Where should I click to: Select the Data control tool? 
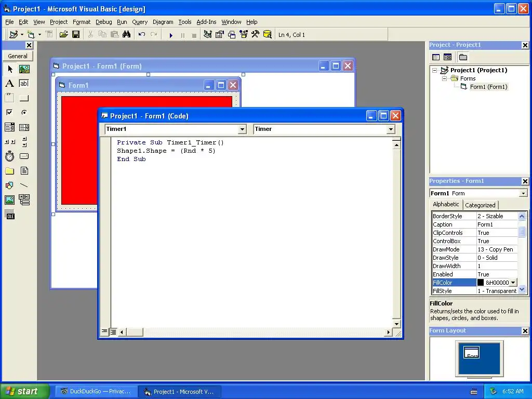coord(24,200)
